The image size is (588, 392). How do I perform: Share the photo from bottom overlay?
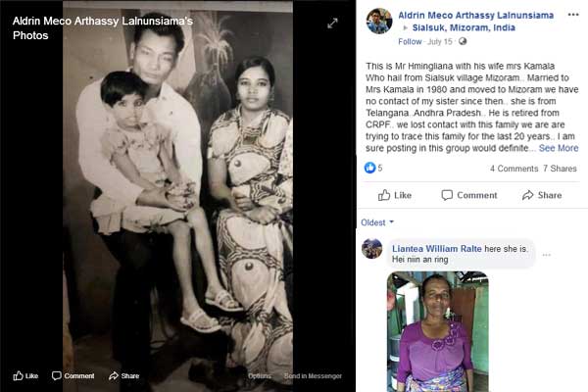[x=124, y=376]
